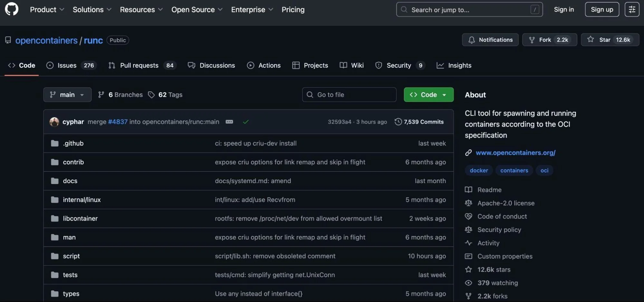Click the Sign in link
Screen dimensions: 644x302
(x=564, y=9)
